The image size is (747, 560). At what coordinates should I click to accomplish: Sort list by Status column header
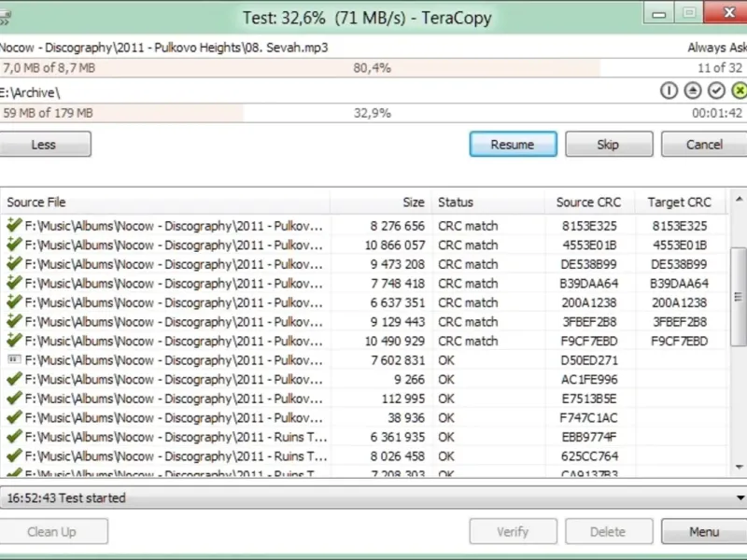click(487, 202)
